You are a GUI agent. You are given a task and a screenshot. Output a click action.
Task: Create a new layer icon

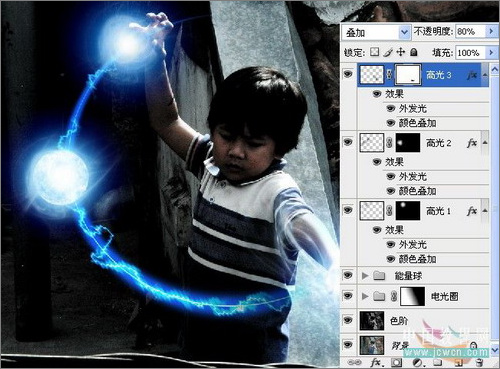[x=459, y=362]
